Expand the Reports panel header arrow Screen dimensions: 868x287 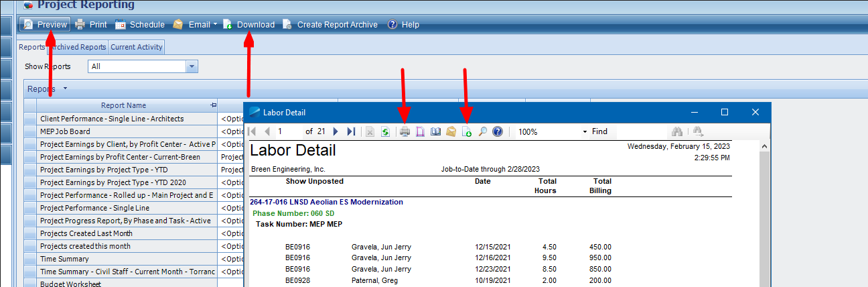[65, 89]
